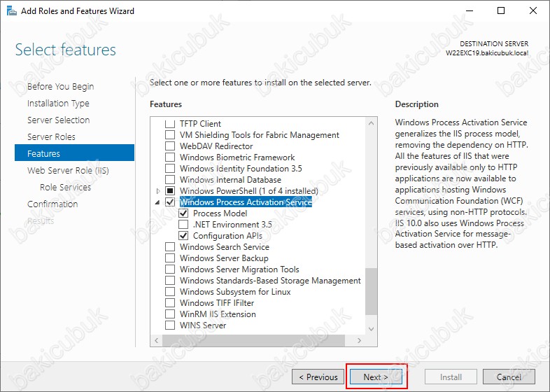Select the Process Model label
Viewport: 550px width, 392px height.
coord(220,213)
